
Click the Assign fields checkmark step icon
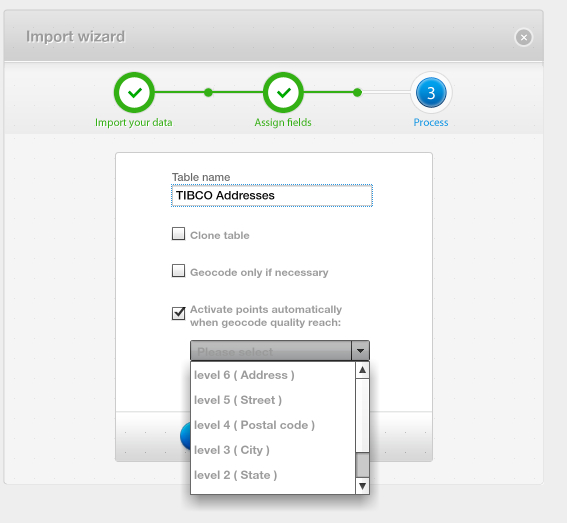click(283, 93)
